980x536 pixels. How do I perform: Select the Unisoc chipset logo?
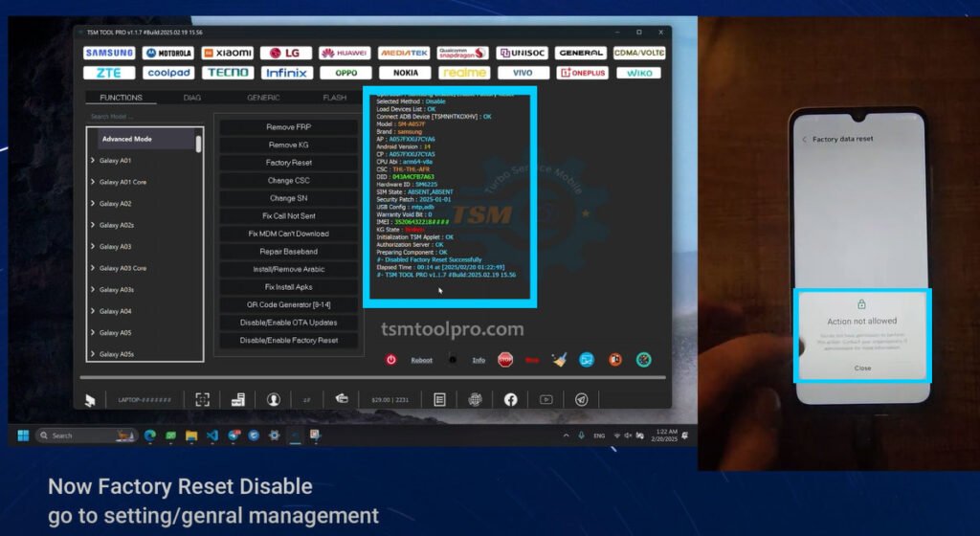coord(522,53)
